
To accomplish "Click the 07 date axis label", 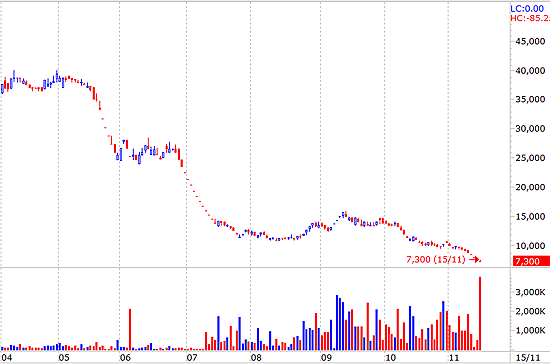I will (192, 358).
